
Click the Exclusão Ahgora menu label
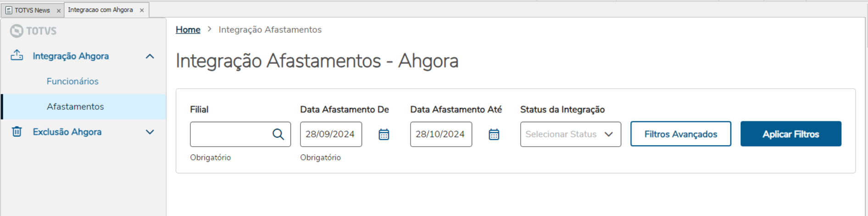click(67, 132)
